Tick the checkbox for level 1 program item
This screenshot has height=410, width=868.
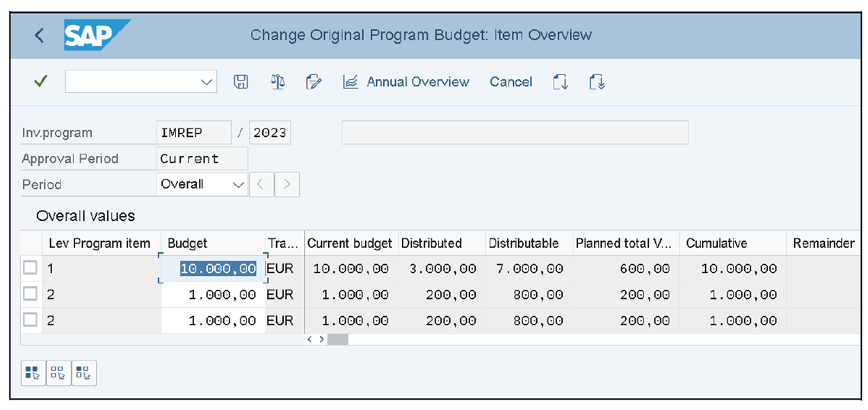tap(30, 268)
